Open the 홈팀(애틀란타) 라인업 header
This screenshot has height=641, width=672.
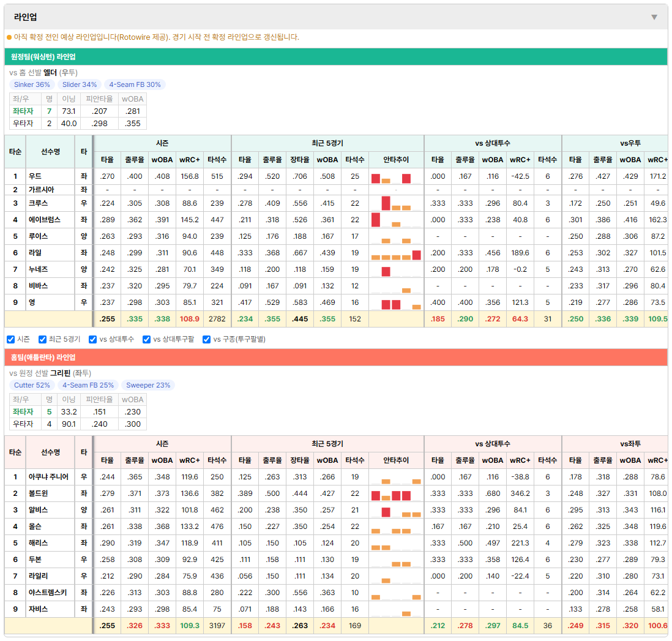[336, 357]
